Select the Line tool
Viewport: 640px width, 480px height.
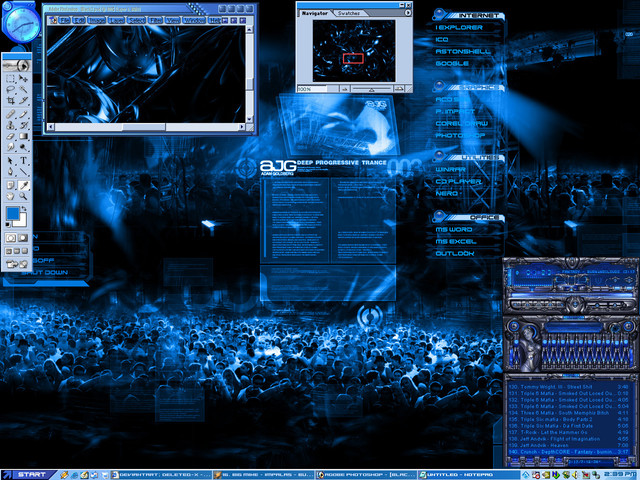(23, 172)
